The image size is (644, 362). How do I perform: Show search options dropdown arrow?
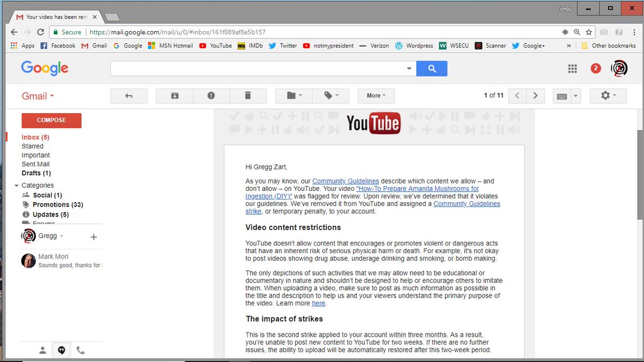(409, 69)
